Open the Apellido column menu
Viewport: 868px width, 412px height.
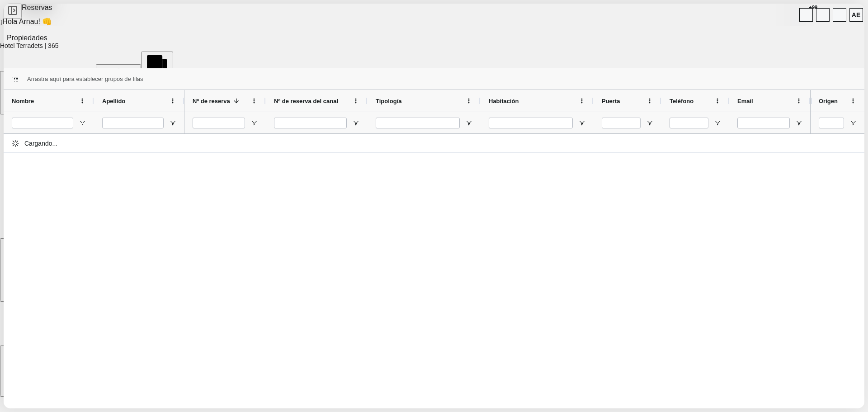pos(173,101)
